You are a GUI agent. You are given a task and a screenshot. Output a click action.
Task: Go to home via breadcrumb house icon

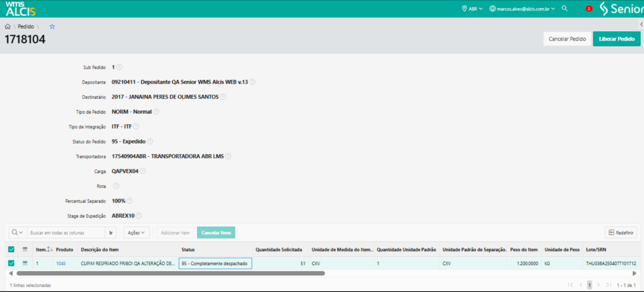[7, 26]
